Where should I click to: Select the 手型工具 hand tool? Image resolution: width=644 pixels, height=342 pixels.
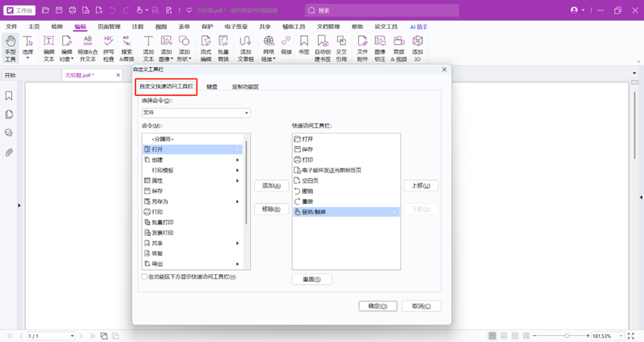10,48
